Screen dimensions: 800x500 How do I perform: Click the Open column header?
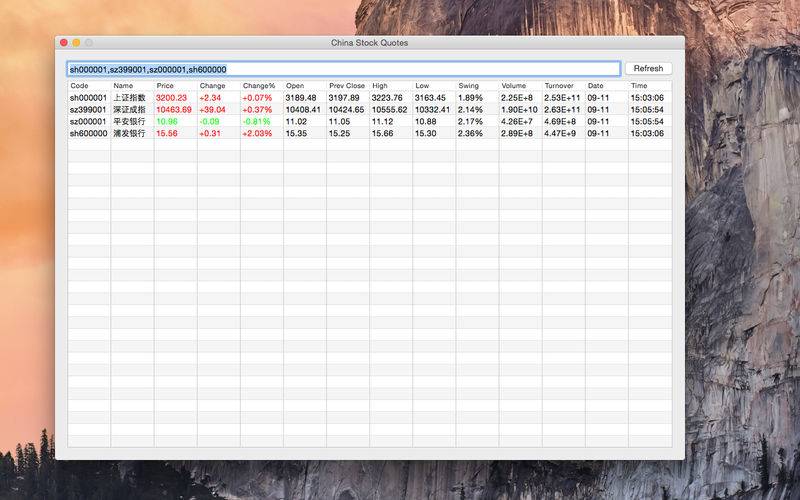tap(305, 86)
